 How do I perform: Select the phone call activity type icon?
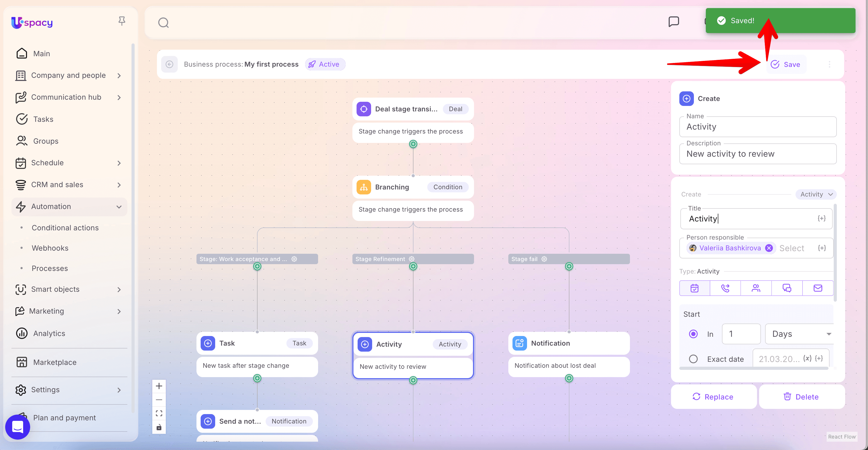point(725,288)
